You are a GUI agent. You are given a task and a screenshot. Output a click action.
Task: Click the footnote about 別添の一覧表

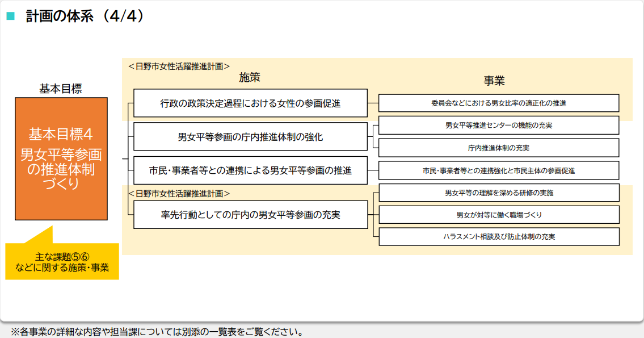(157, 331)
